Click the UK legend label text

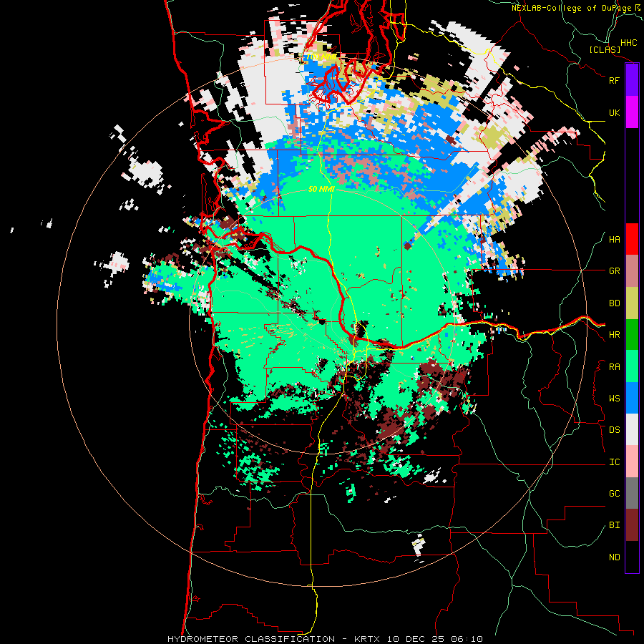click(x=615, y=113)
